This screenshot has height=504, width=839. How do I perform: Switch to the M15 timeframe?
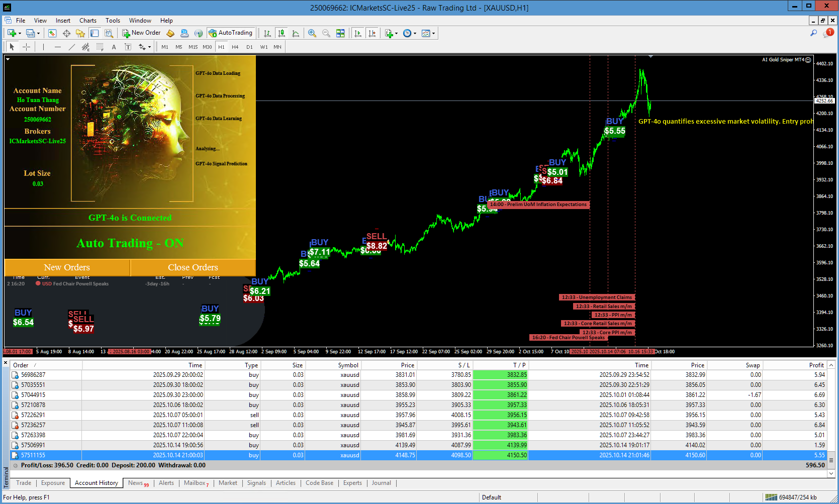[x=193, y=47]
